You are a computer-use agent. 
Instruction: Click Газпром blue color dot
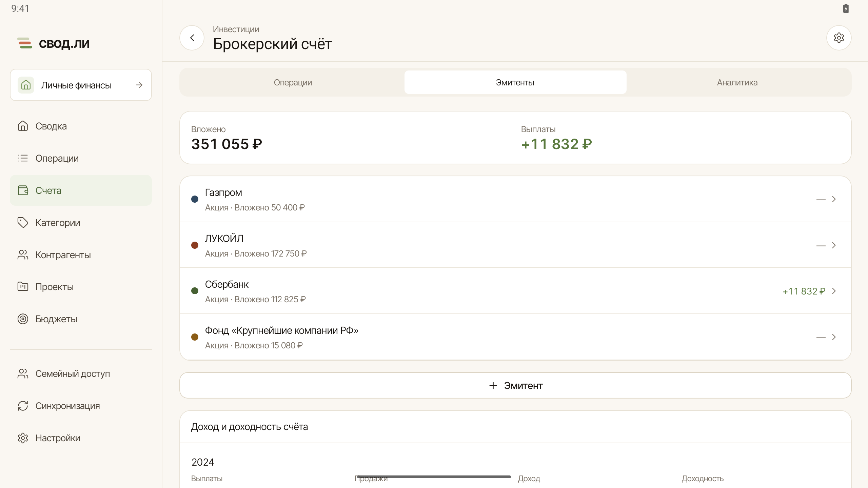tap(195, 199)
